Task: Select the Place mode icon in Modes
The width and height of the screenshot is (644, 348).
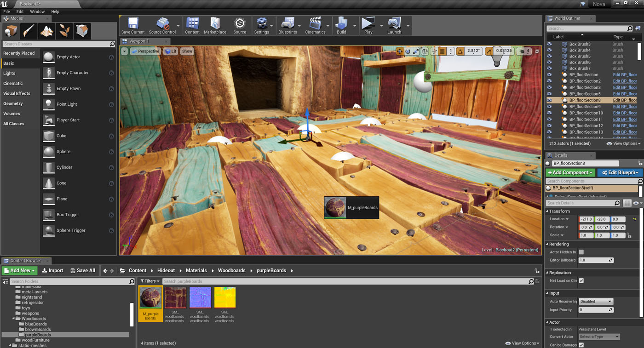Action: pyautogui.click(x=11, y=31)
